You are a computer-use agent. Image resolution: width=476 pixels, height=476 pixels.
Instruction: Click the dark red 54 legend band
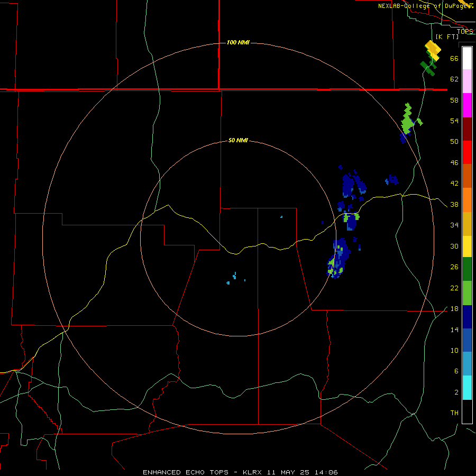tap(467, 129)
